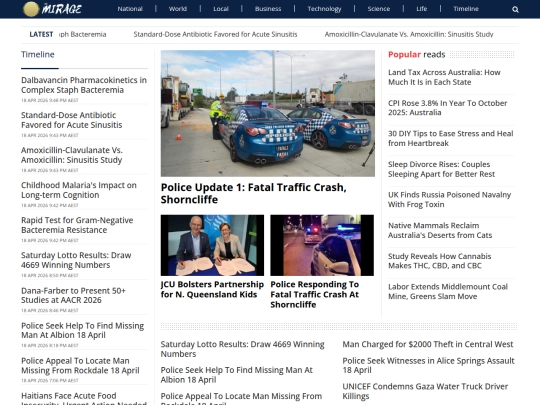
Task: Open the search magnifier icon
Action: [515, 9]
